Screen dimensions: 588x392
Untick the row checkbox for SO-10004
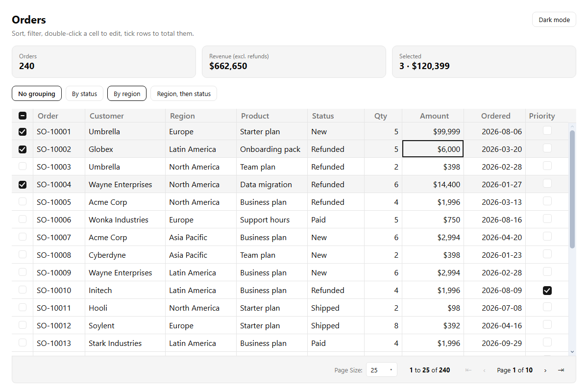[x=23, y=184]
